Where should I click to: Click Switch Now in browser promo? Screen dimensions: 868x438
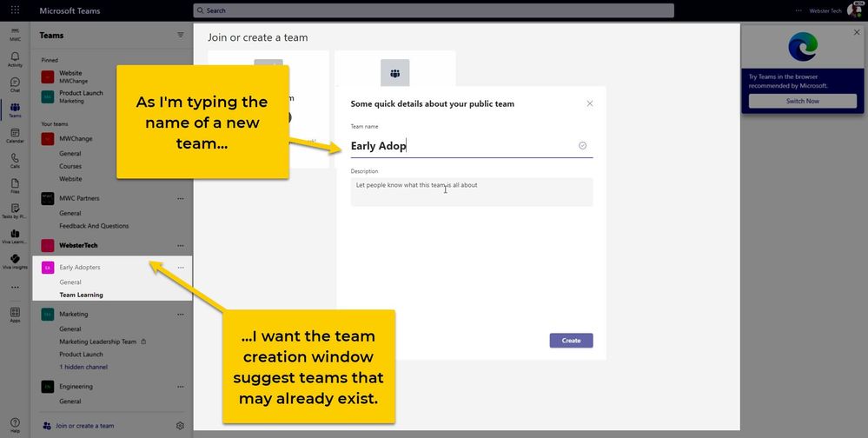point(803,102)
